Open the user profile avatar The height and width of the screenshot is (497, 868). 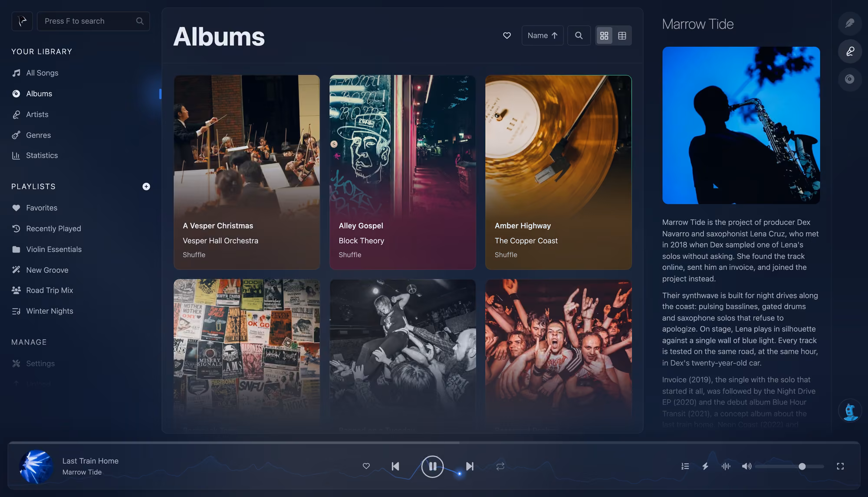pyautogui.click(x=850, y=410)
